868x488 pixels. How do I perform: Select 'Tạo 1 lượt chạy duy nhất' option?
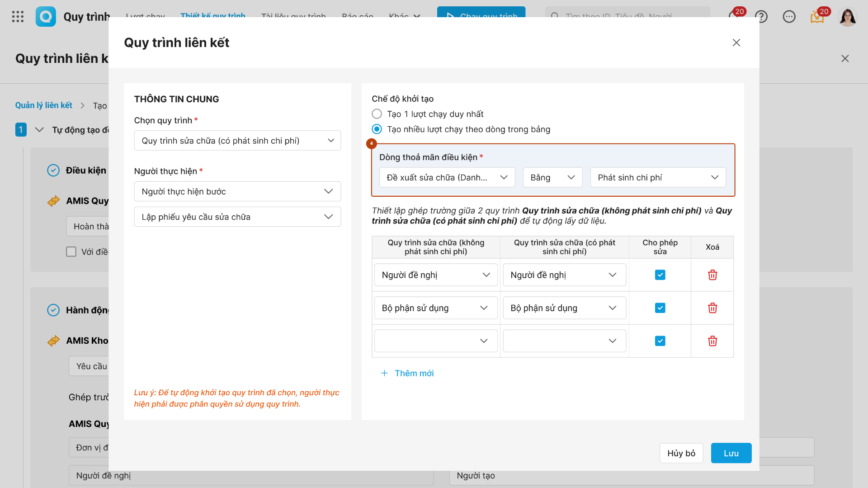377,114
